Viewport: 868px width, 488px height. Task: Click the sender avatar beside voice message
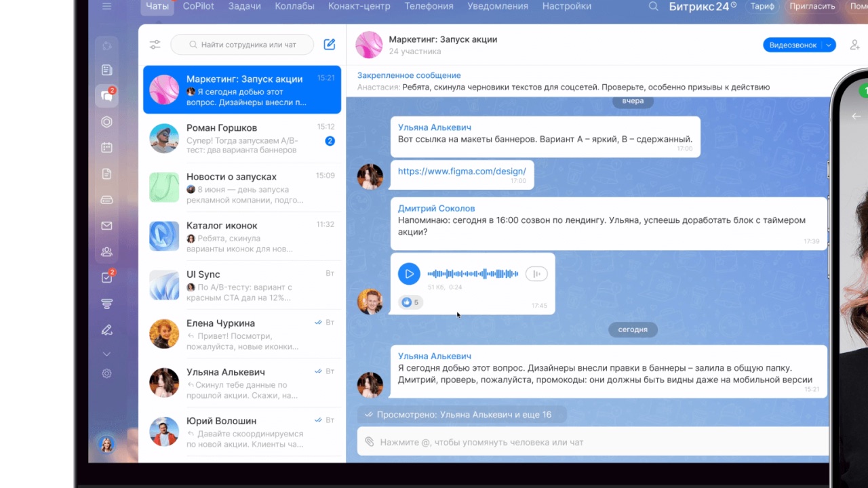[370, 302]
